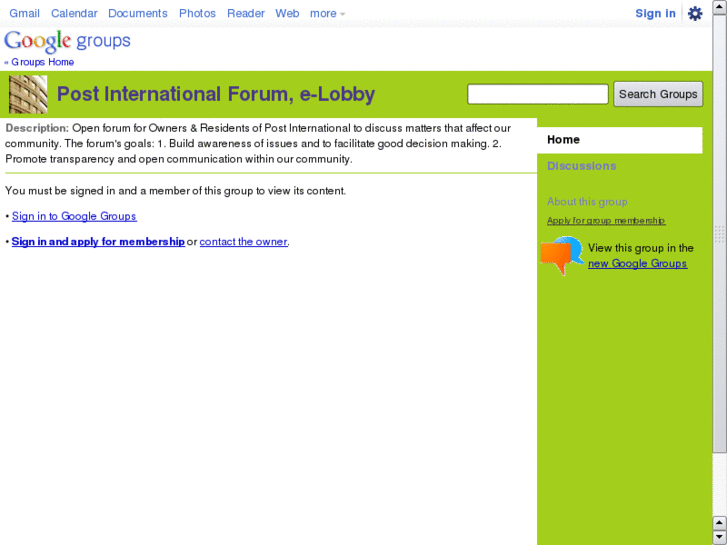
Task: Open Photos from the top bar
Action: [198, 13]
